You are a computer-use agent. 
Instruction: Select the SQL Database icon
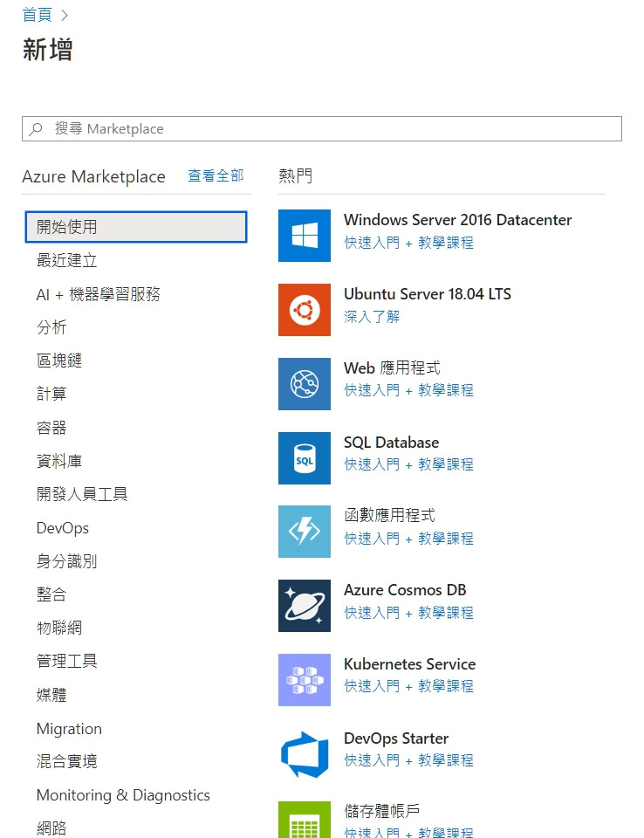click(x=304, y=458)
